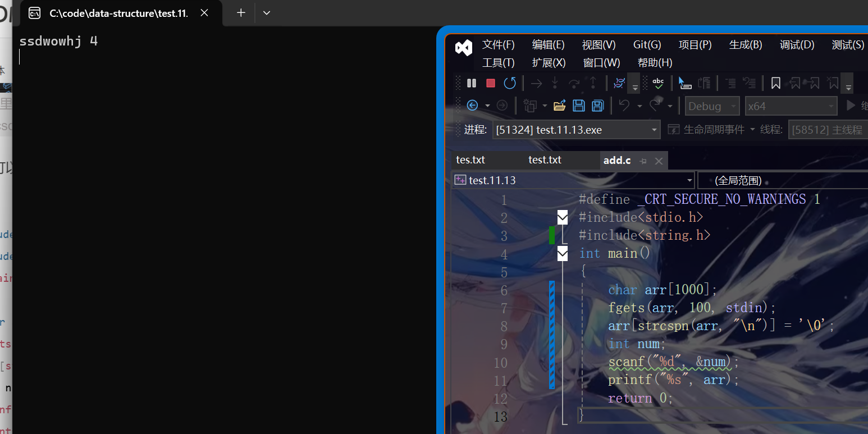Open the 项目(P) menu
This screenshot has width=868, height=434.
point(695,45)
